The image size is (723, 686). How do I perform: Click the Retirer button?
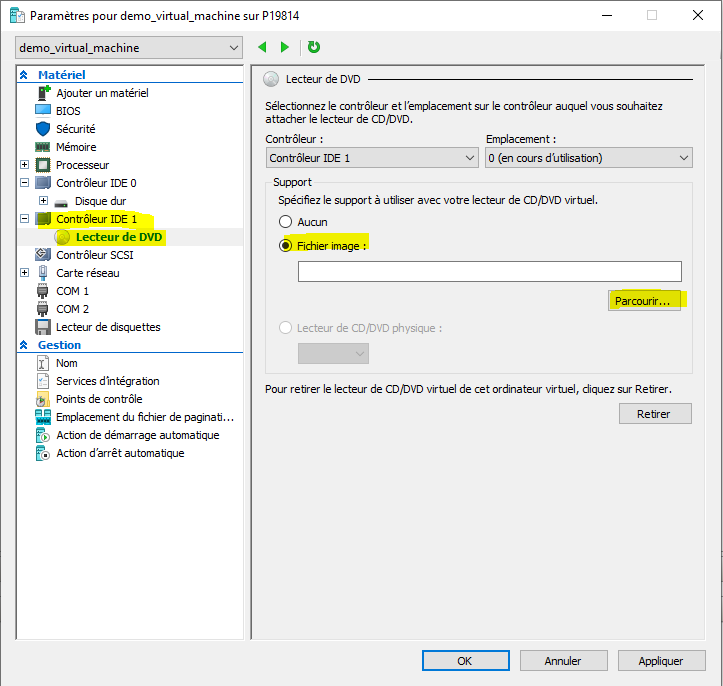655,414
